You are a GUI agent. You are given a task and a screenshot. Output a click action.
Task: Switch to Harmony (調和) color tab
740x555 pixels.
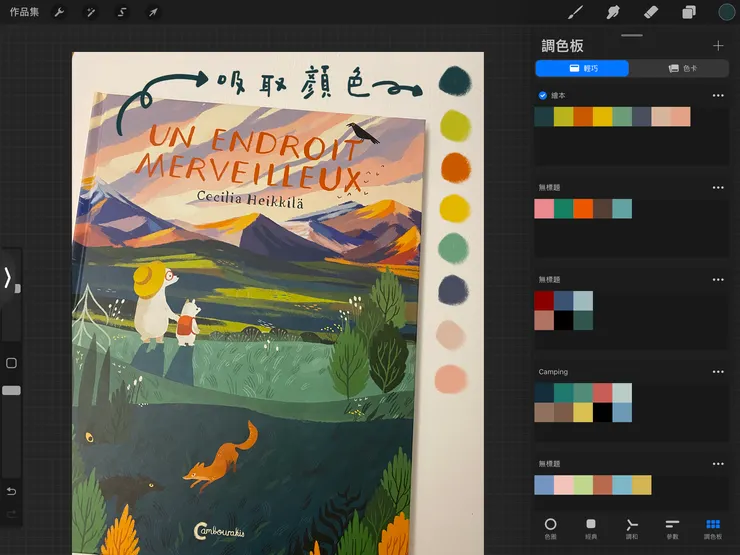click(631, 528)
